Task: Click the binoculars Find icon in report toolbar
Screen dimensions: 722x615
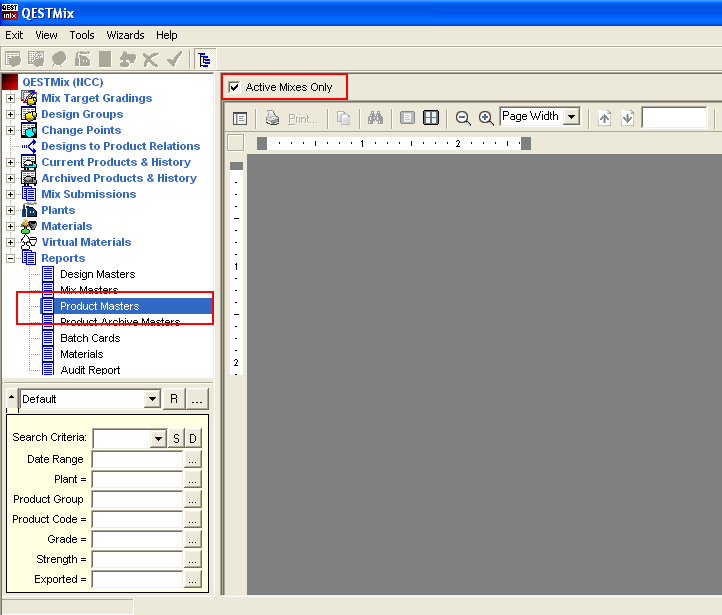Action: pos(375,118)
